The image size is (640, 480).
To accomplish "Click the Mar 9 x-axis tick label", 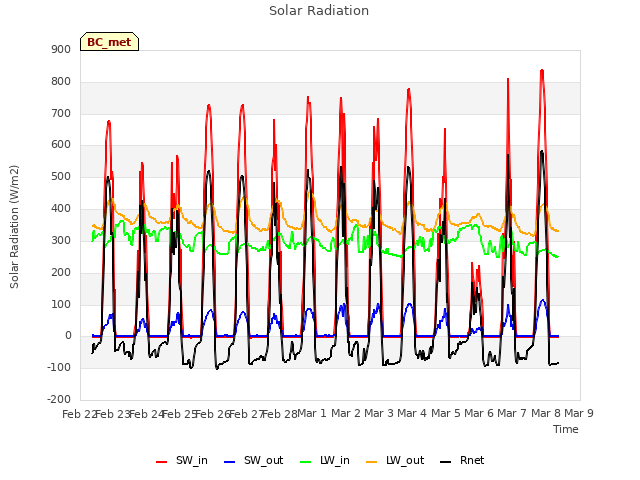I will point(579,413).
